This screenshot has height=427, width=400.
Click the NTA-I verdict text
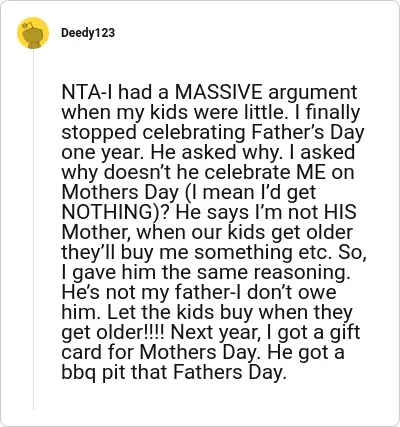coord(87,92)
